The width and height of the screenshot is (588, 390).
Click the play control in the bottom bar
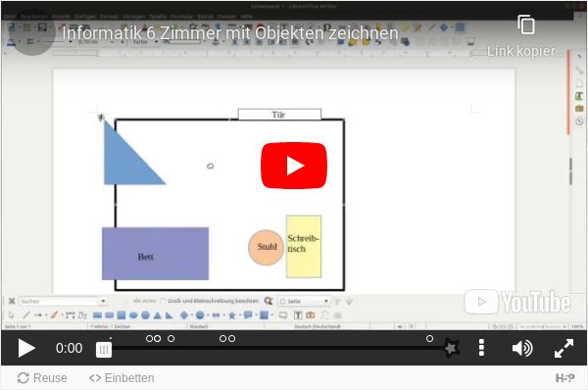[x=26, y=349]
